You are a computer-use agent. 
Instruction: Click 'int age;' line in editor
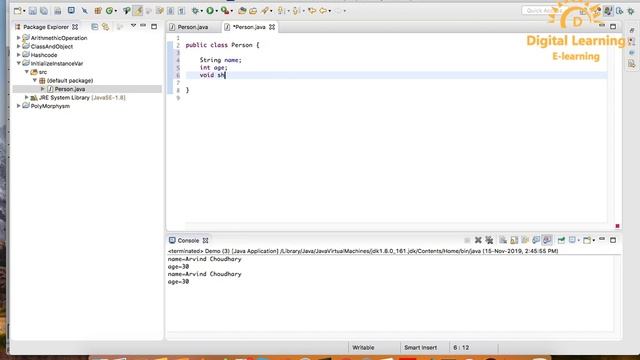point(213,68)
